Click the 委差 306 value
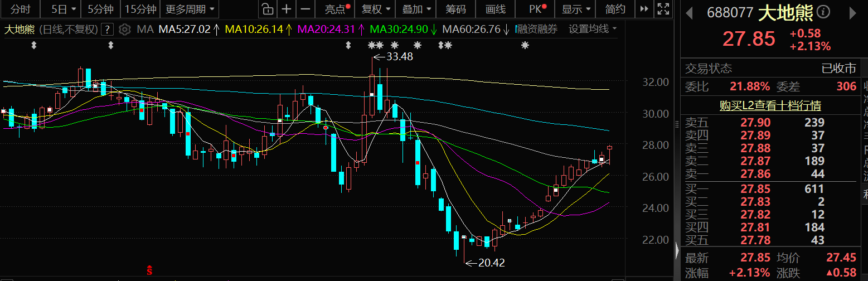The height and width of the screenshot is (281, 868). coord(846,86)
